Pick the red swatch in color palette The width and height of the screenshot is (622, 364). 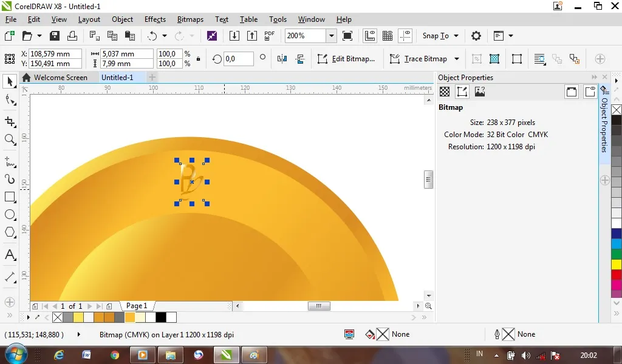coord(617,274)
